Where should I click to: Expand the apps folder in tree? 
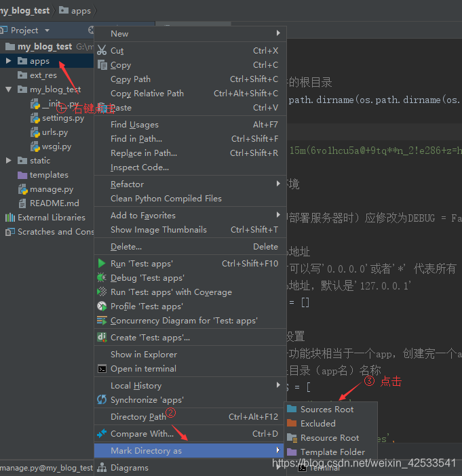9,61
